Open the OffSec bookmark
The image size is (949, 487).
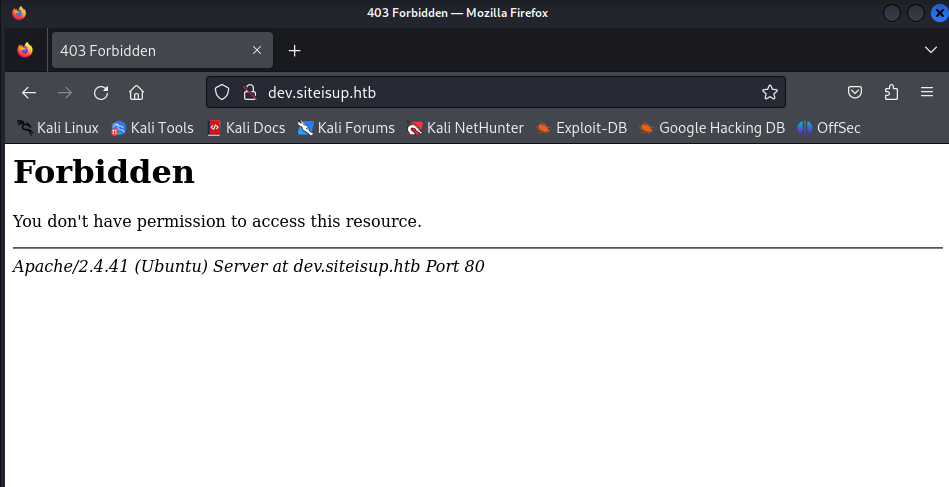point(829,128)
